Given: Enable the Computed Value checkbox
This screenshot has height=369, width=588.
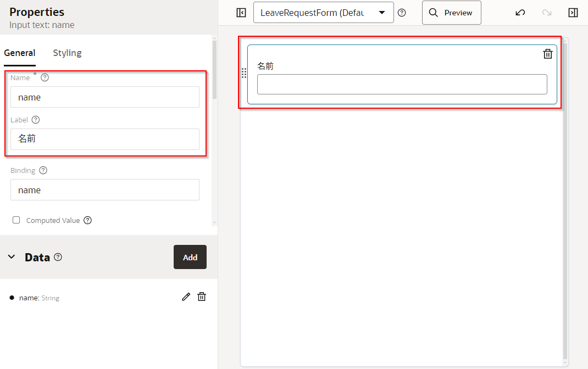Looking at the screenshot, I should click(x=16, y=220).
